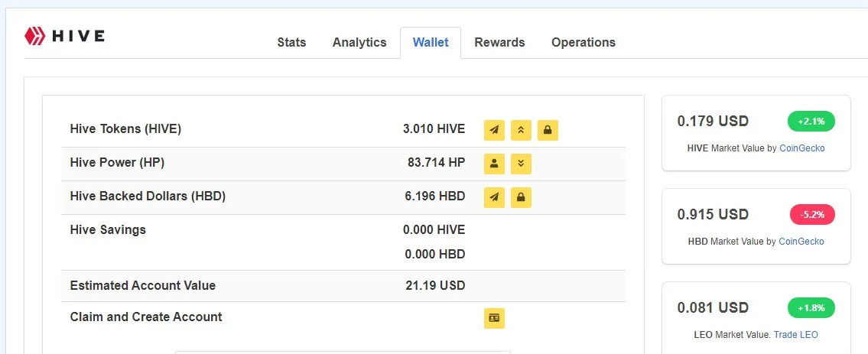
Task: Delegate Hive Power using person icon
Action: point(494,164)
